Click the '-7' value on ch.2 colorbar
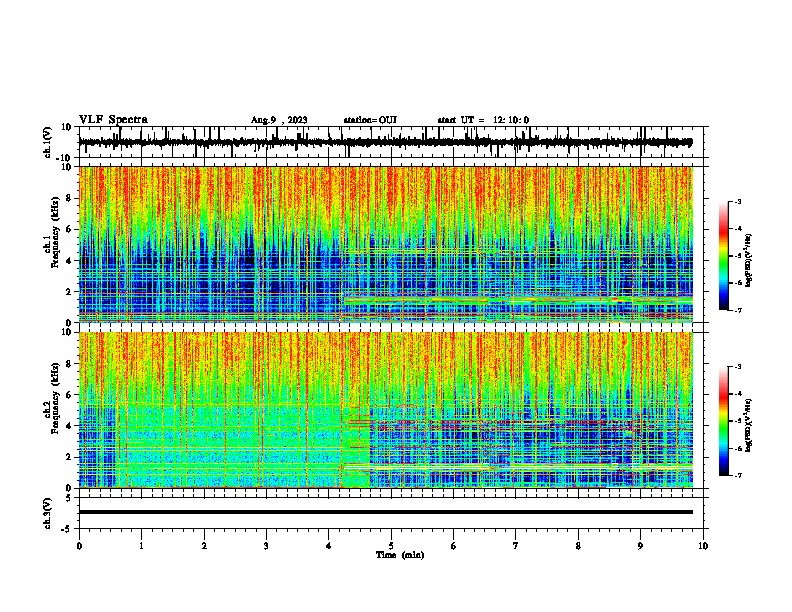The height and width of the screenshot is (612, 792). click(x=737, y=475)
